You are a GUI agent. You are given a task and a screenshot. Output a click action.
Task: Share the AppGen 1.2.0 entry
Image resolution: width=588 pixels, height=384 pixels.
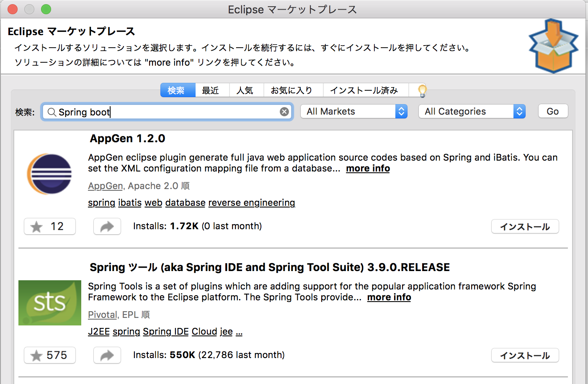(x=107, y=226)
